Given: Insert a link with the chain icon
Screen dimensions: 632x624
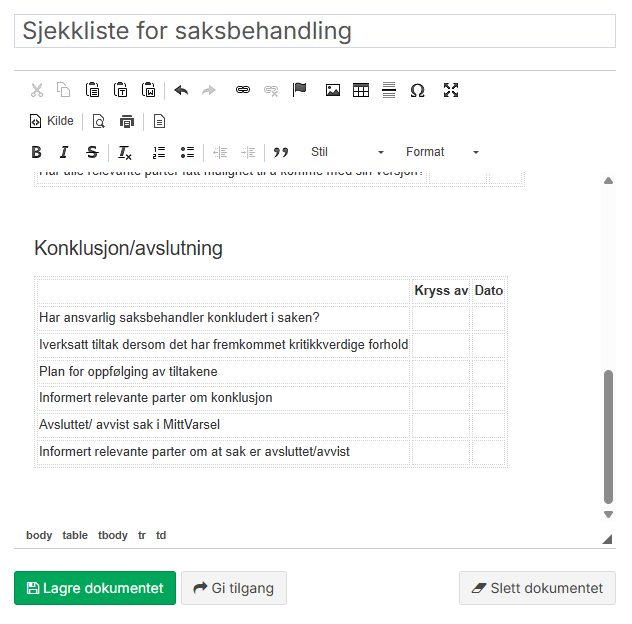Looking at the screenshot, I should point(242,90).
